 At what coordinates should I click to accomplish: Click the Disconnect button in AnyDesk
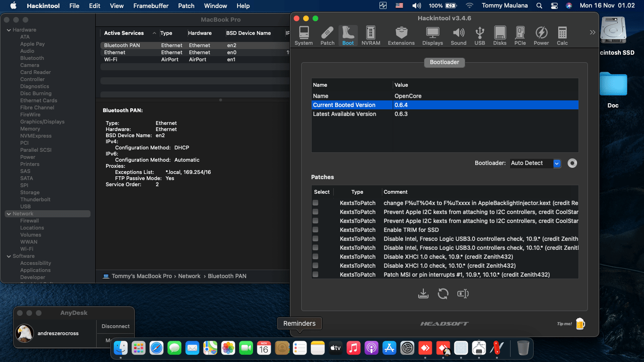(x=116, y=326)
